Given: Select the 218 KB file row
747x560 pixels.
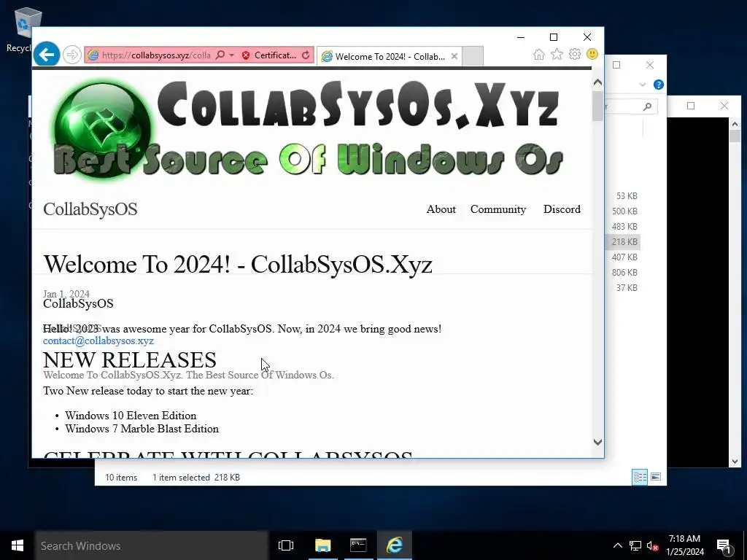Looking at the screenshot, I should [624, 241].
